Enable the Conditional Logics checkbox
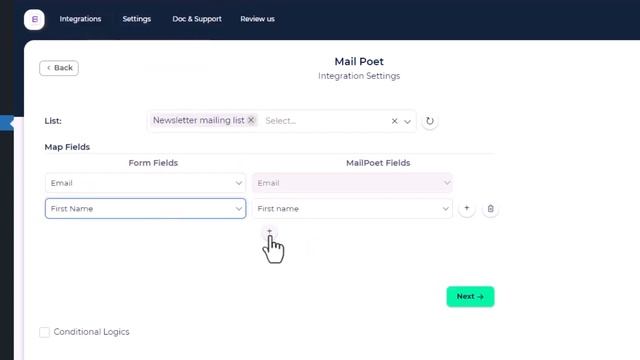This screenshot has width=640, height=360. coord(44,332)
